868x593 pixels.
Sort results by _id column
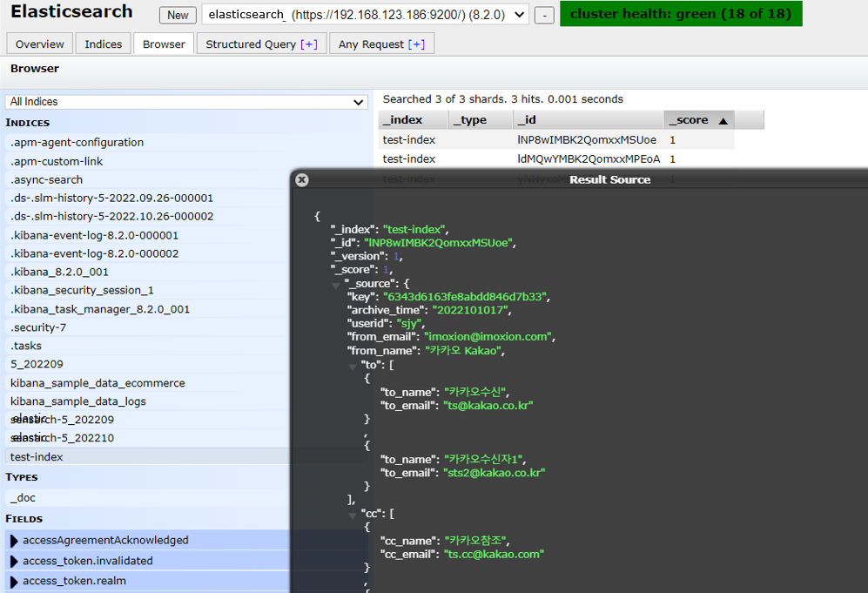(x=588, y=119)
